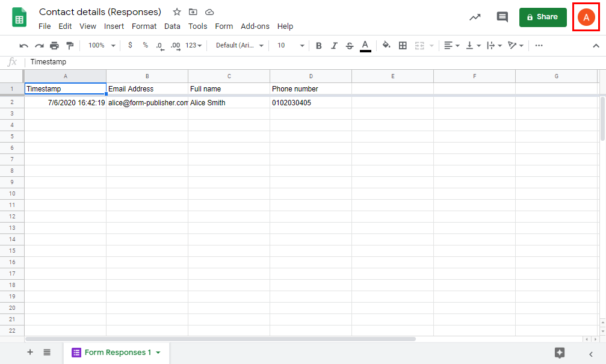The image size is (606, 364).
Task: Redo the last action
Action: (39, 46)
